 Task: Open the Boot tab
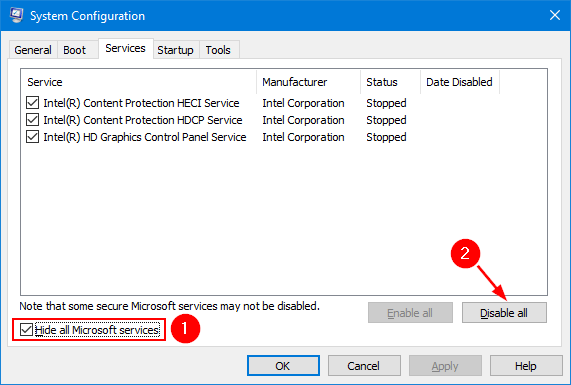pyautogui.click(x=75, y=50)
